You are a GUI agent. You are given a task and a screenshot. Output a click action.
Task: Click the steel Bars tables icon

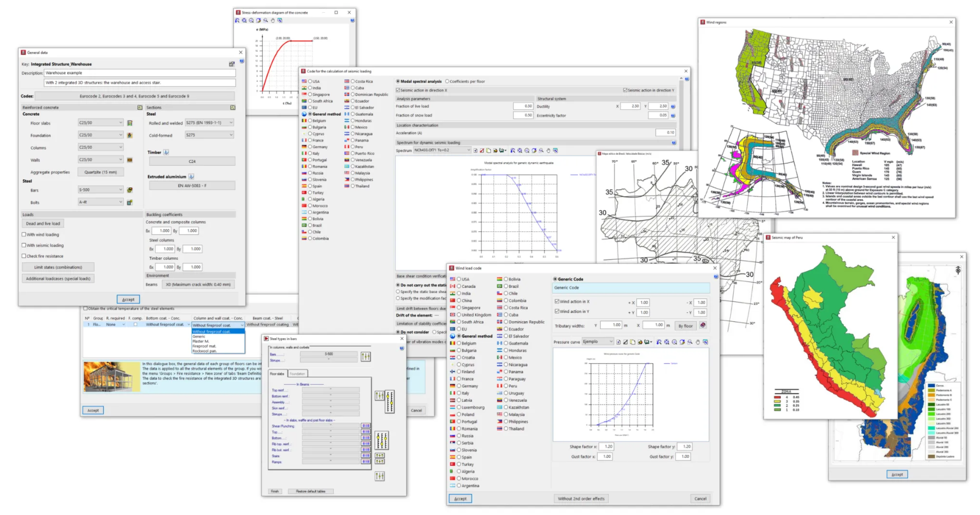point(130,190)
